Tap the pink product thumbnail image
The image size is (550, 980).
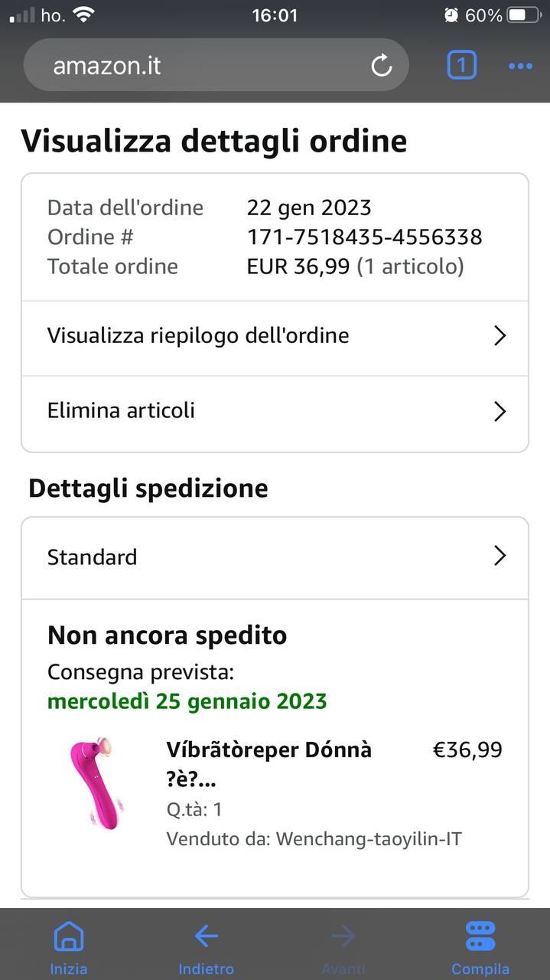pos(95,785)
